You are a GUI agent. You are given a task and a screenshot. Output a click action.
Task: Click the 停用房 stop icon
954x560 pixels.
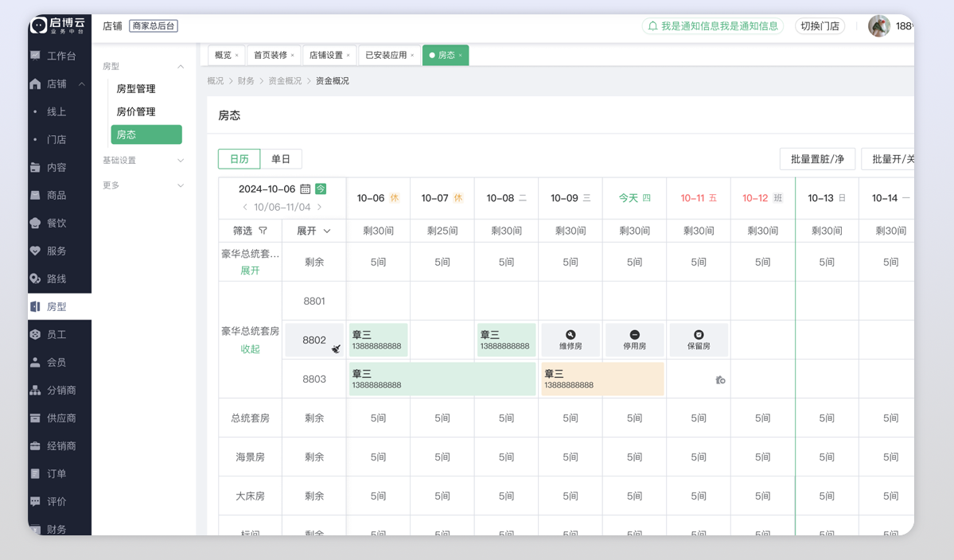[634, 335]
